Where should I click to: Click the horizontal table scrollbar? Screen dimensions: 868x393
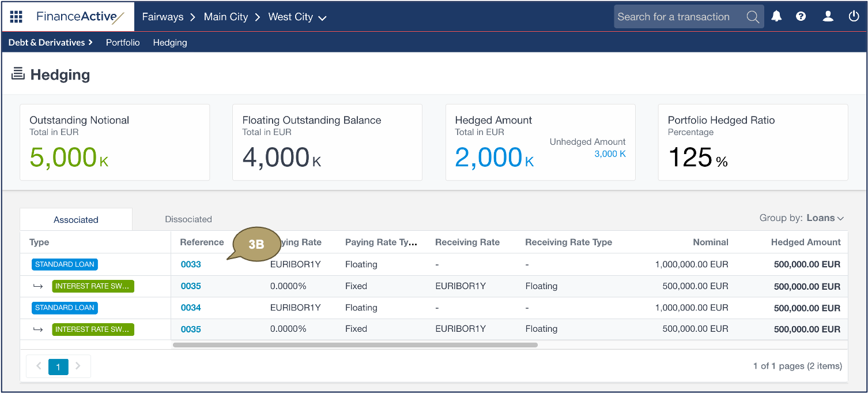coord(355,345)
